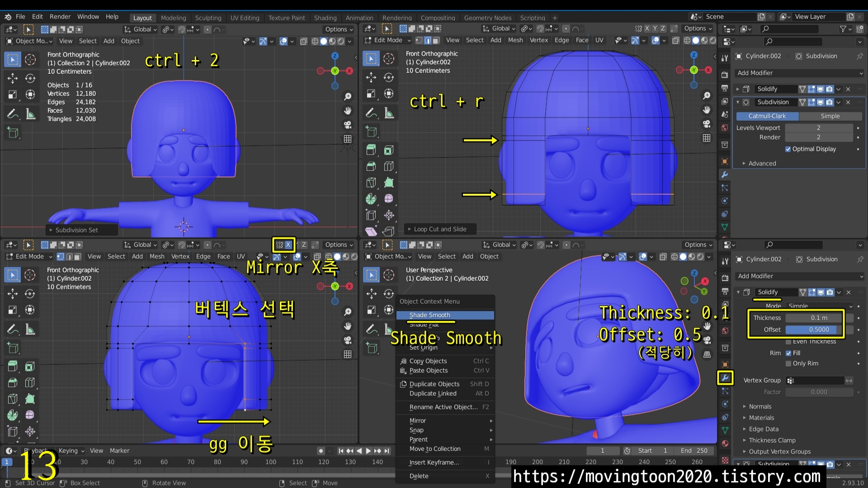Select Annotate tool in top-left viewport toolbar
The height and width of the screenshot is (488, 868).
13,113
